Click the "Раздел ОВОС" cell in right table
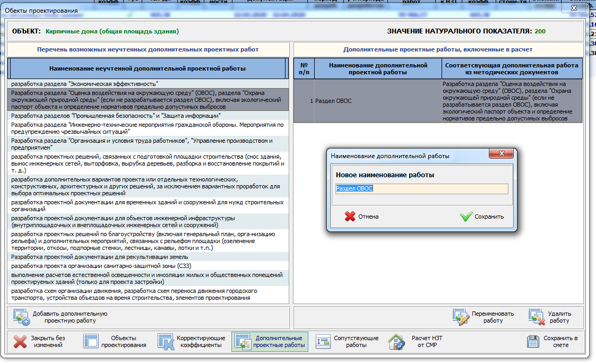Viewport: 596px width, 364px height. coord(378,101)
